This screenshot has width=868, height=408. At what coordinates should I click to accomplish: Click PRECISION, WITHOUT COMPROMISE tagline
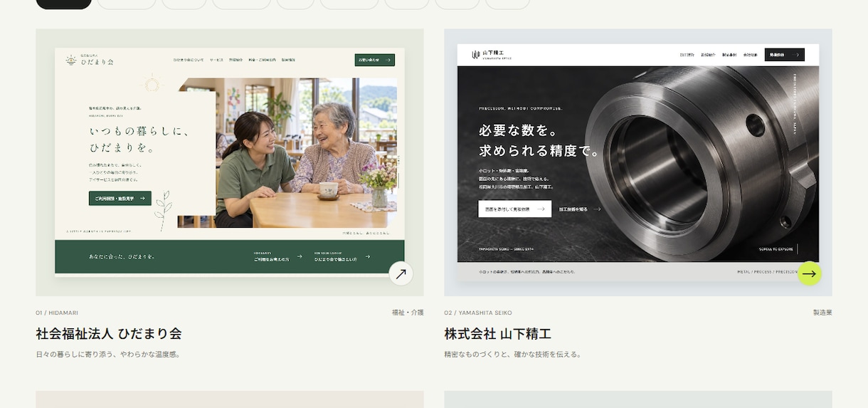tap(521, 109)
